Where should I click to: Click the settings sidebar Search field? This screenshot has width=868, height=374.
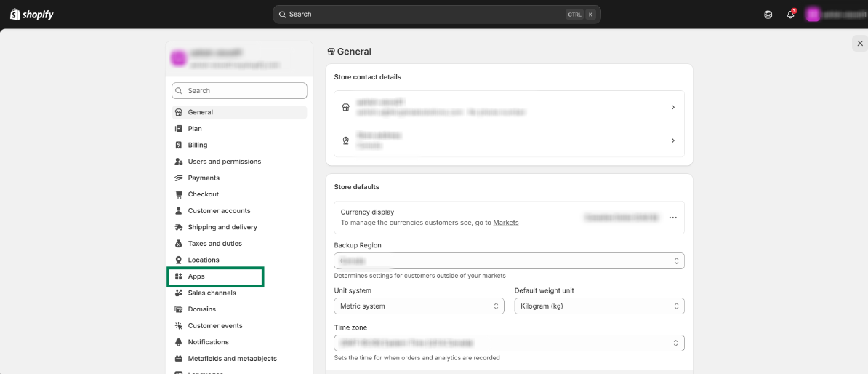(x=240, y=91)
